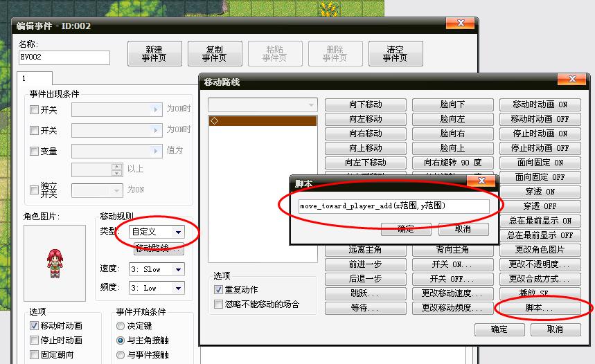Screen dimensions: 595x364
Task: Click 前进一步 command button
Action: click(x=366, y=264)
